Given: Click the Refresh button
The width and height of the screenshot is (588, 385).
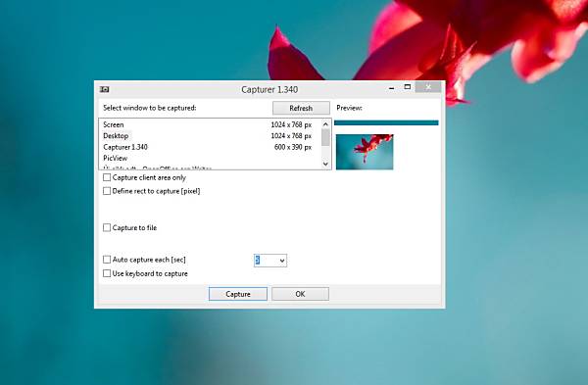Looking at the screenshot, I should [x=301, y=108].
